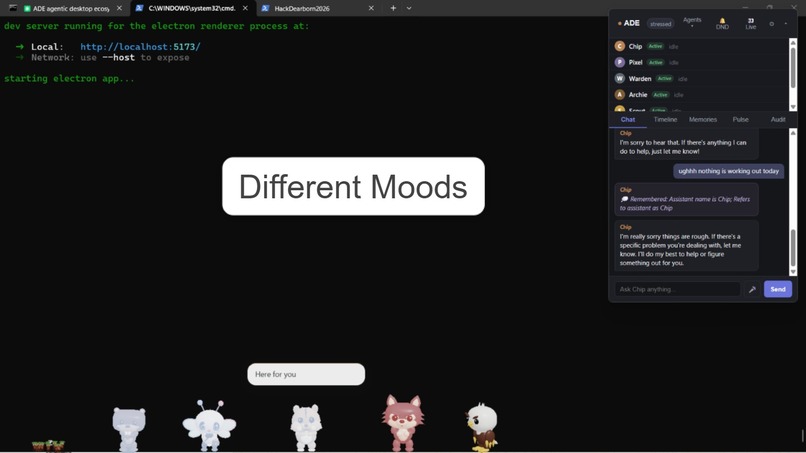Click the red fox mascot character
Image resolution: width=806 pixels, height=453 pixels.
pyautogui.click(x=403, y=423)
